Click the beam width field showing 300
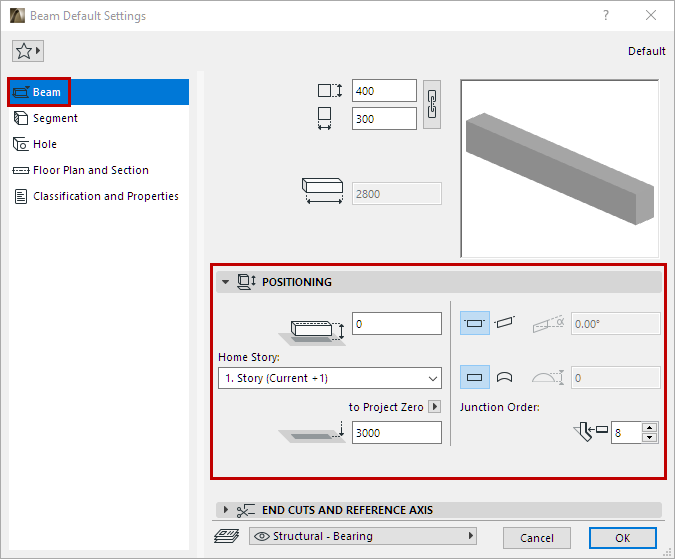 [384, 119]
